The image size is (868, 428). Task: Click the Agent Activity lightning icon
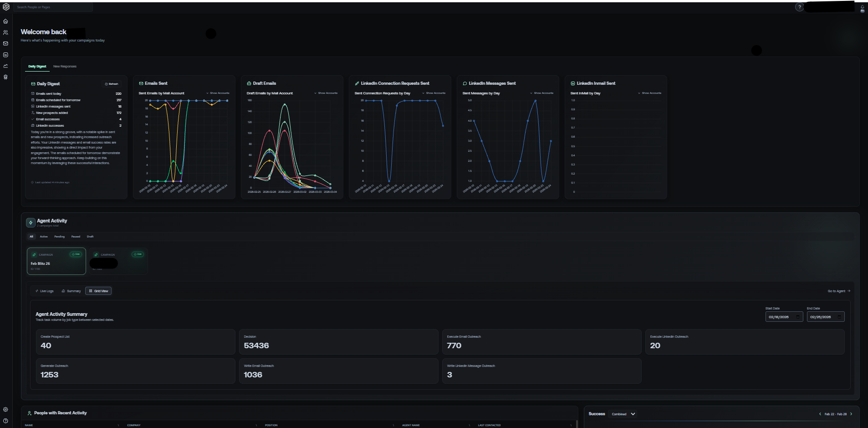click(x=31, y=222)
